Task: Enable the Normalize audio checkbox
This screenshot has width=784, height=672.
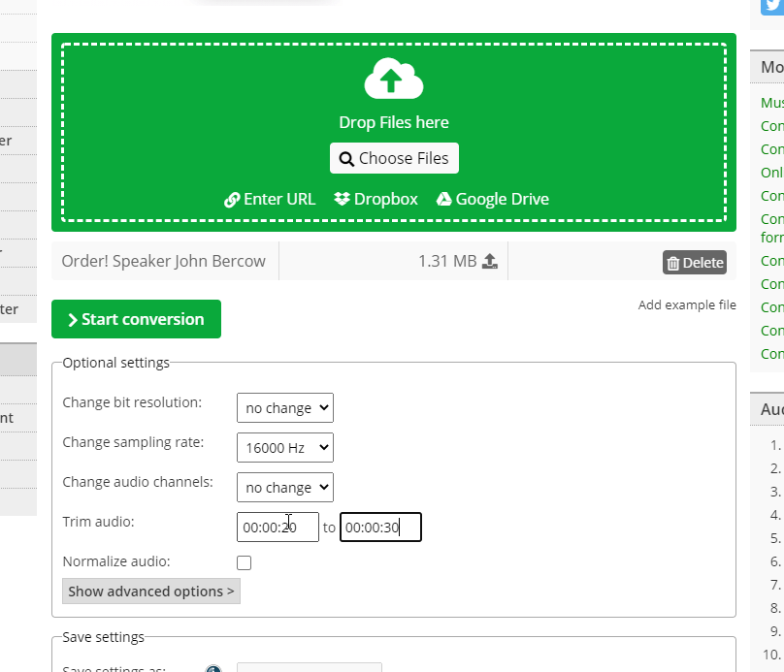Action: tap(244, 562)
